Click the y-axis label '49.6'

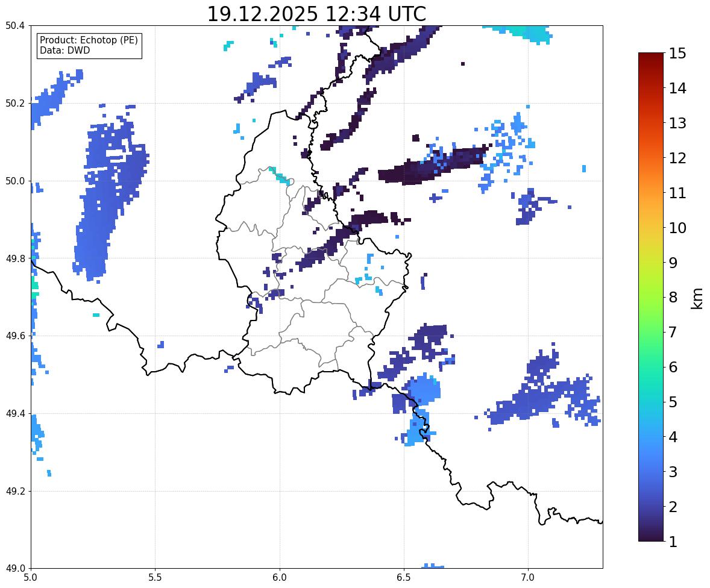(x=15, y=336)
